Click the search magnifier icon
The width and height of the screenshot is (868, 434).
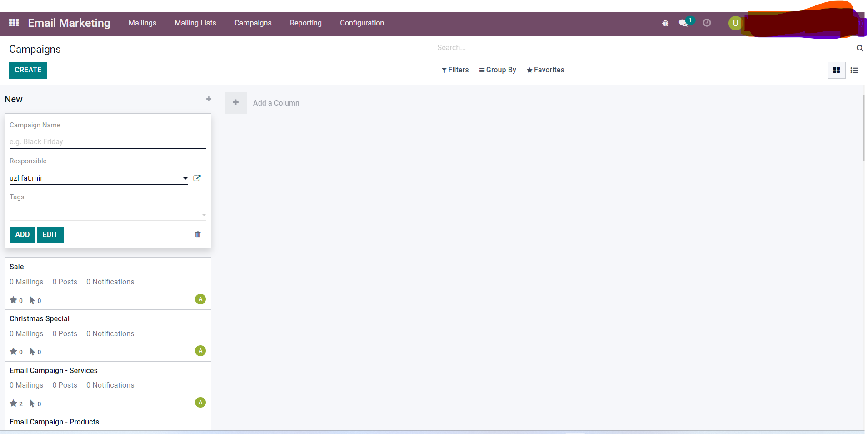[859, 48]
